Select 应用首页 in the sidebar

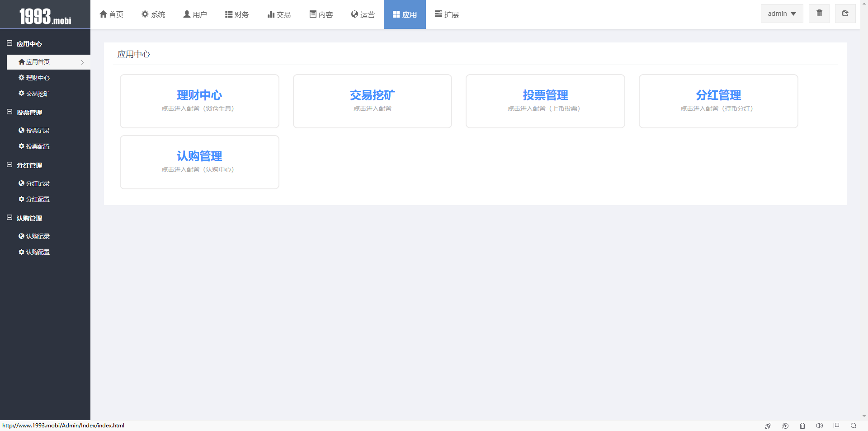38,62
